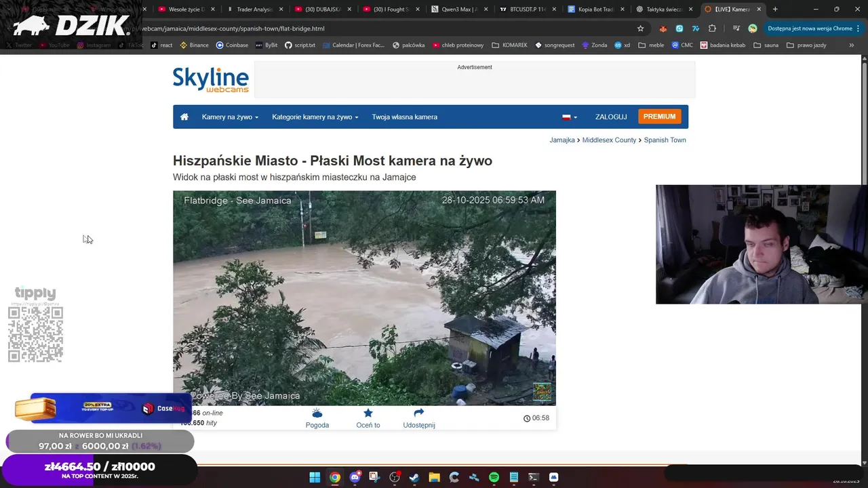
Task: Open the Jamajka breadcrumb link
Action: (x=562, y=140)
